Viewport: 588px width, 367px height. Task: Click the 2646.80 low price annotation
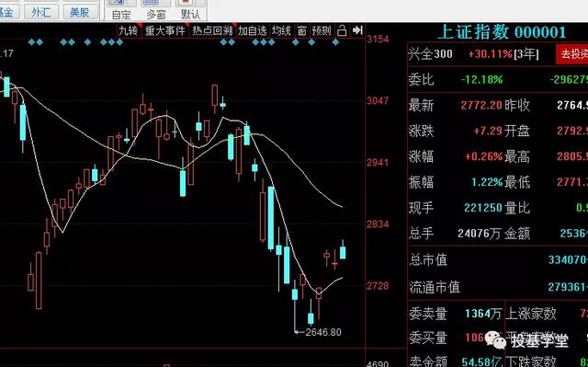(x=323, y=332)
